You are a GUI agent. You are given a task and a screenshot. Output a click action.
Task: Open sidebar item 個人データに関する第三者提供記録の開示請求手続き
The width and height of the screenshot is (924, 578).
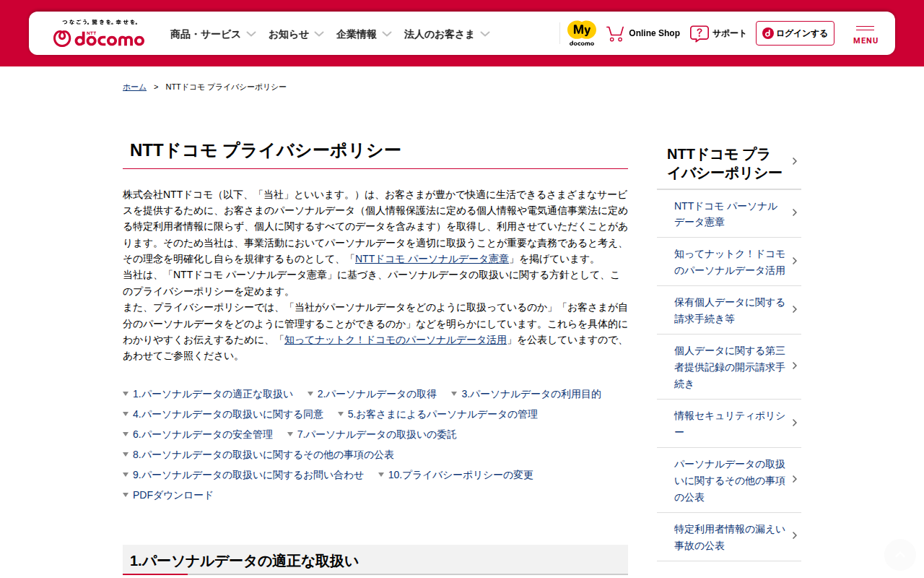pyautogui.click(x=729, y=367)
